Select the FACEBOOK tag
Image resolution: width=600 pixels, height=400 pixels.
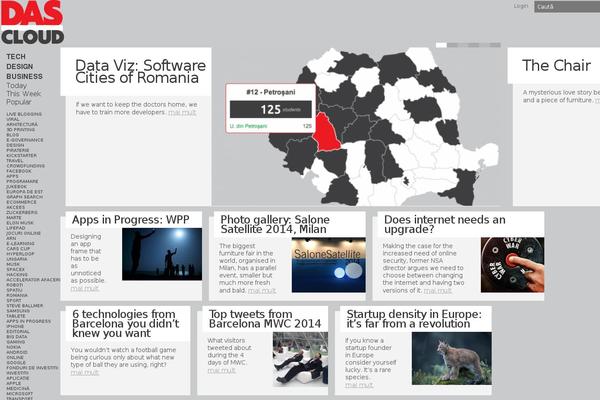(19, 171)
